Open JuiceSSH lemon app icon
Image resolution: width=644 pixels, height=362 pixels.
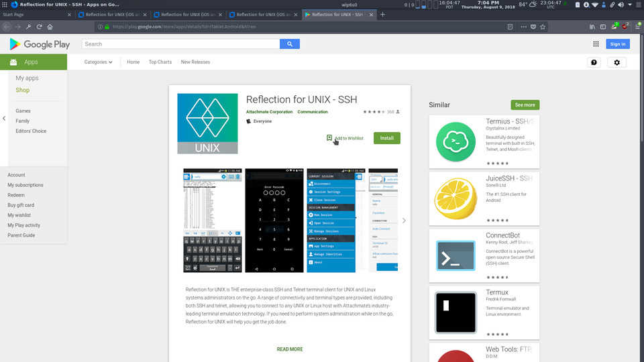(455, 198)
